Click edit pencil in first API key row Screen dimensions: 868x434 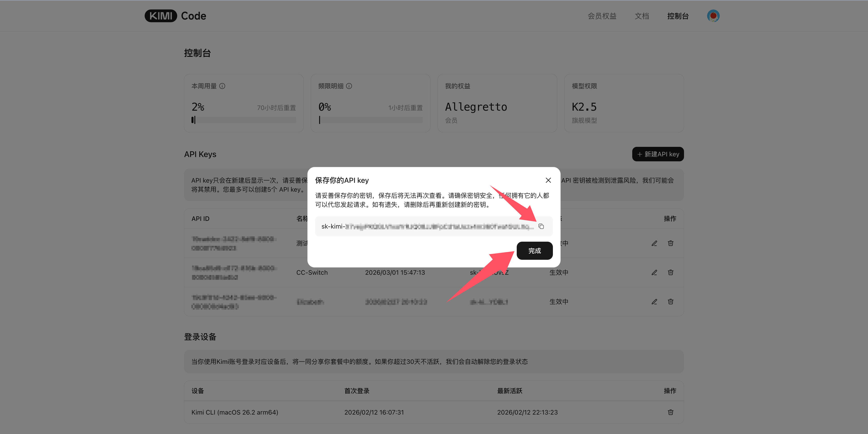coord(654,243)
